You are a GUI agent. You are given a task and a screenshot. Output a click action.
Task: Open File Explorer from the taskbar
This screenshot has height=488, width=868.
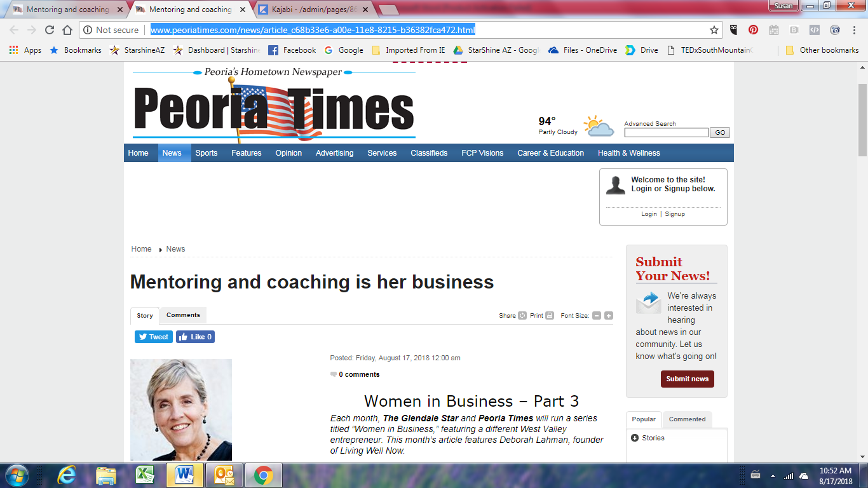(x=106, y=475)
